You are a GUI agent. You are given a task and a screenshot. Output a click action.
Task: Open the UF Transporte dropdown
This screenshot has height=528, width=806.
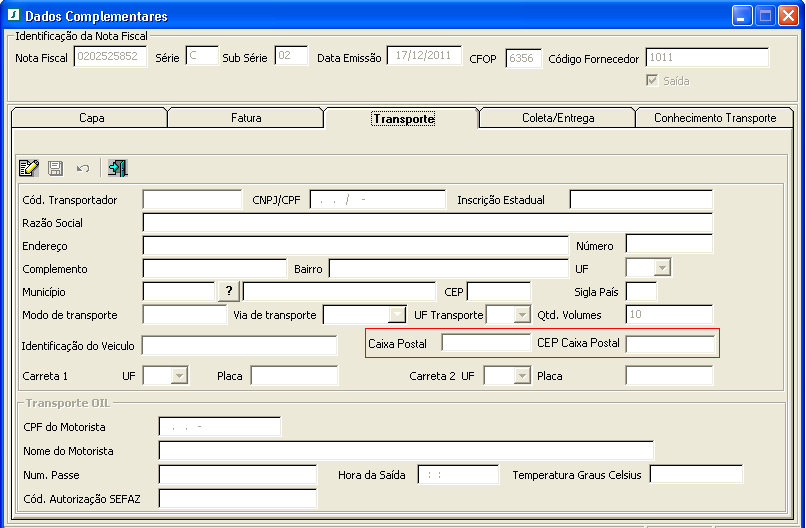pos(521,315)
